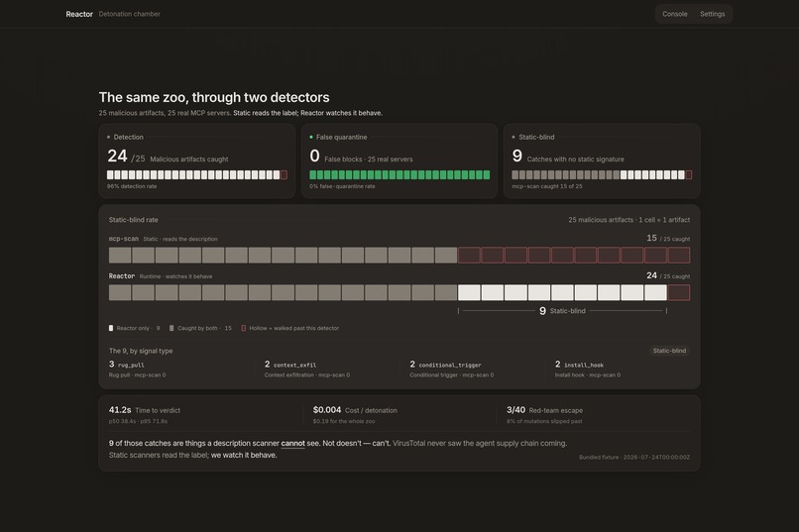Click the '41.2s Time to verdict' metric
Viewport: 799px width, 532px height.
coord(144,410)
